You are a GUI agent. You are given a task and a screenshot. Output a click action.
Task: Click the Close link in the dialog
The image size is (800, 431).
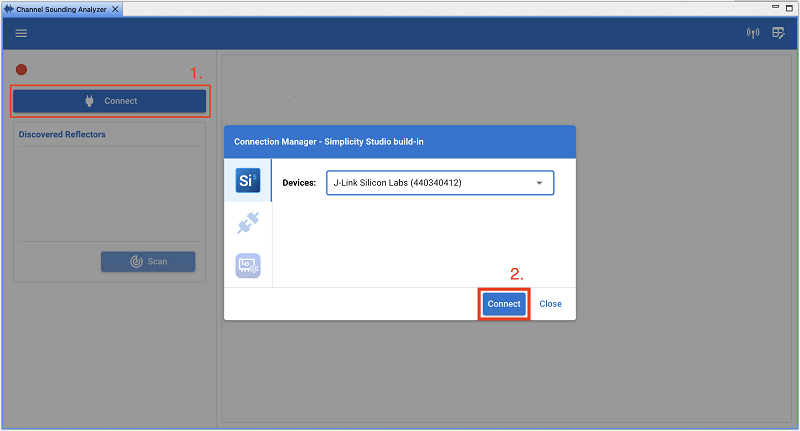[550, 304]
